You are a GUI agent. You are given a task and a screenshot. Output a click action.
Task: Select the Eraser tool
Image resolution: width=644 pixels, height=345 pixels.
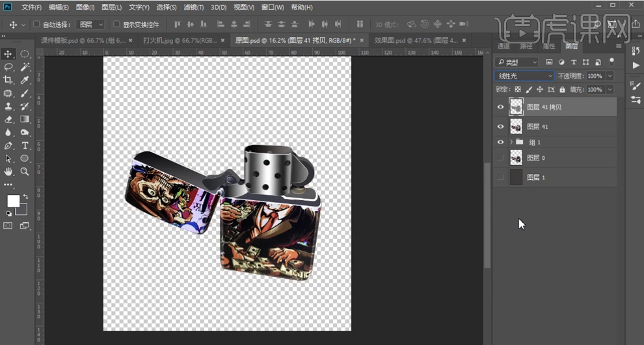pos(8,120)
